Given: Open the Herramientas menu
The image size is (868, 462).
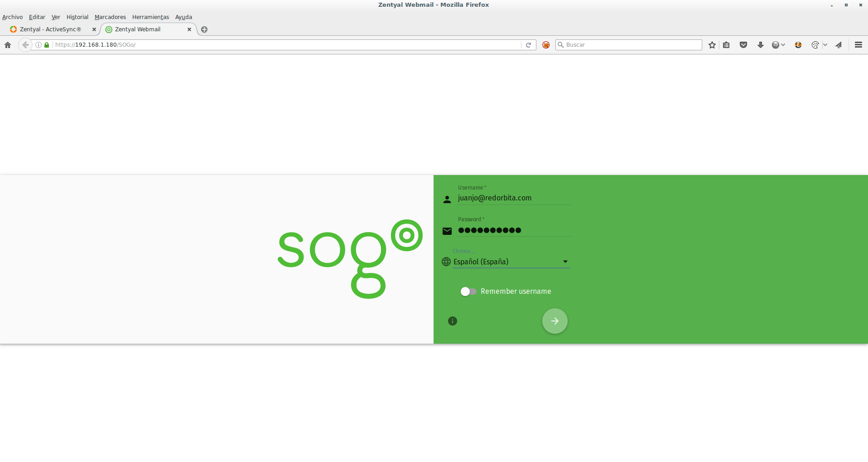Looking at the screenshot, I should [150, 17].
